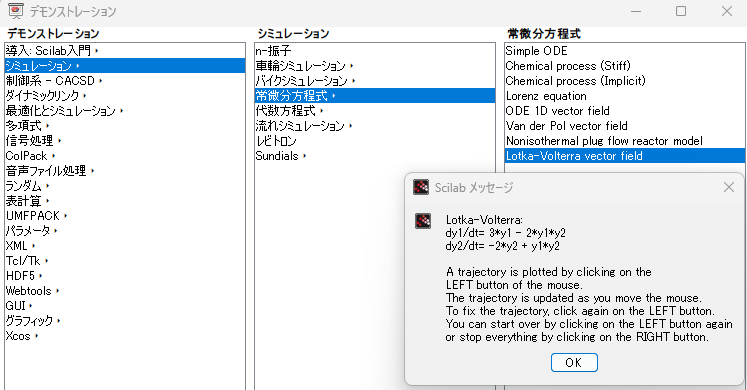Open the 導入: Scilab入門 category
This screenshot has width=747, height=390.
pos(125,50)
